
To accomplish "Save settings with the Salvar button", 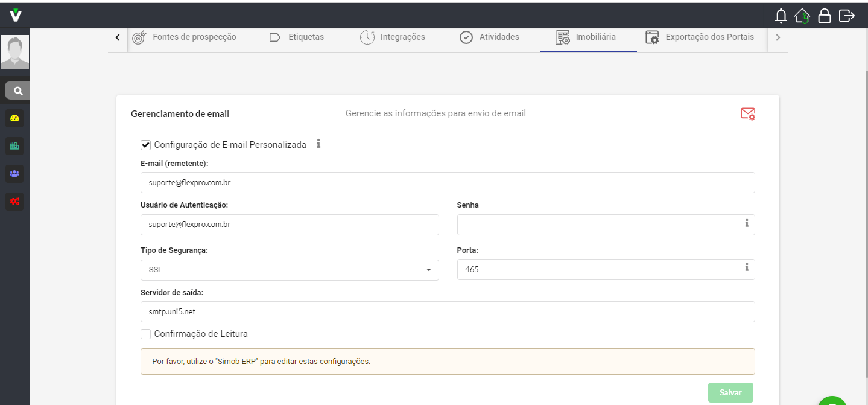I will pos(730,392).
